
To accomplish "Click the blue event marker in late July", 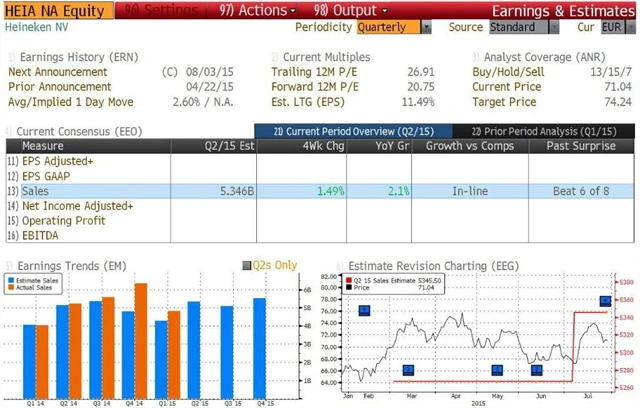I will tap(605, 301).
